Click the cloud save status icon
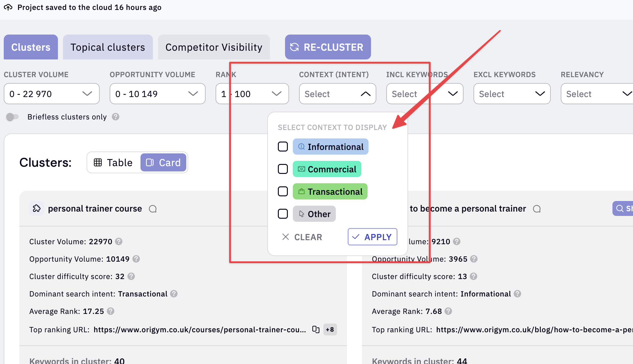The image size is (633, 364). (8, 7)
